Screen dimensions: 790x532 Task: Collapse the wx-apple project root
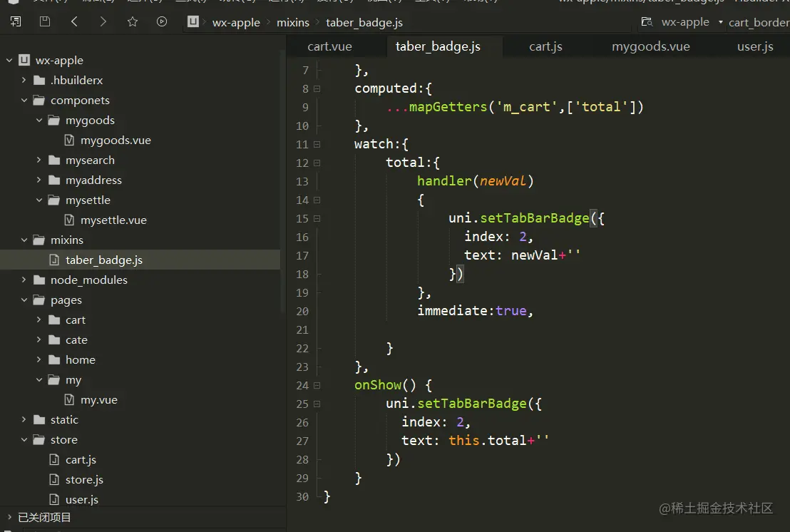9,60
